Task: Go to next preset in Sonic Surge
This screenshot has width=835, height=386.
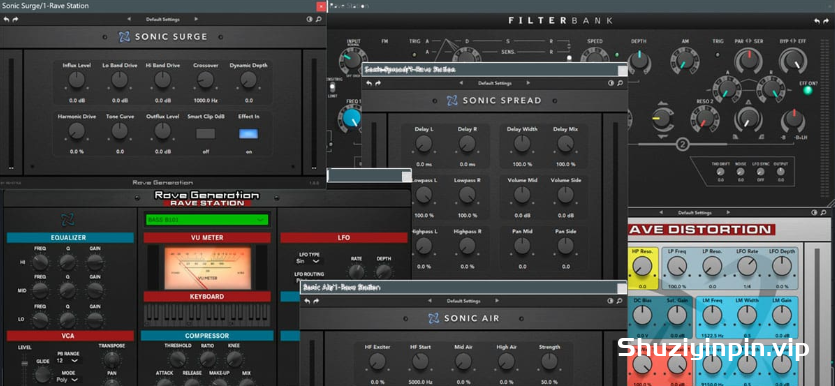Action: 196,19
